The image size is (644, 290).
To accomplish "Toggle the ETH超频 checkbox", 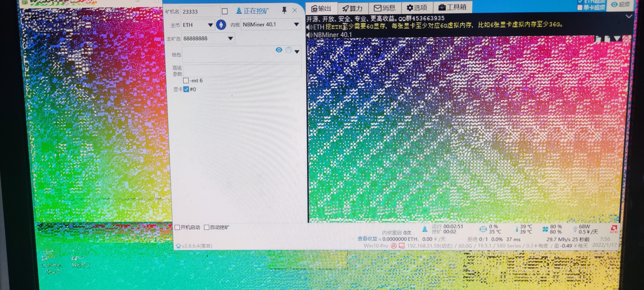I will tap(580, 1).
